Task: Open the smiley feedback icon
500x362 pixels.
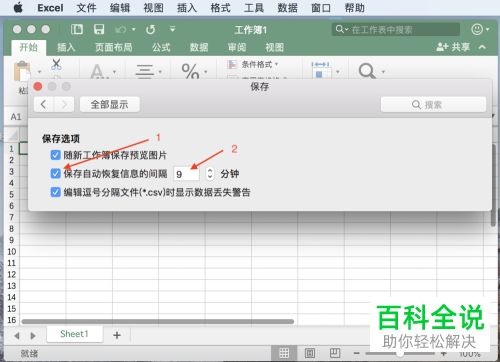Action: pyautogui.click(x=477, y=29)
